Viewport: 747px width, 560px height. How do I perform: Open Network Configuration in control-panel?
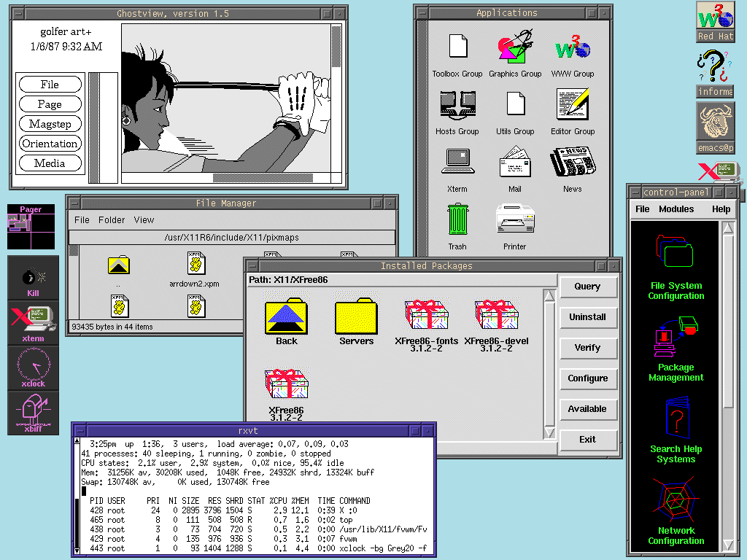point(676,499)
